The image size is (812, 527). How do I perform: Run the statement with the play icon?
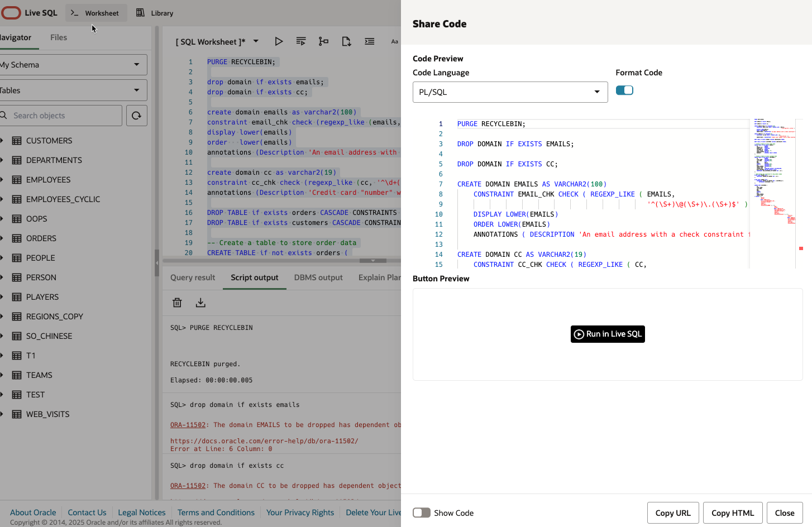[x=279, y=41]
